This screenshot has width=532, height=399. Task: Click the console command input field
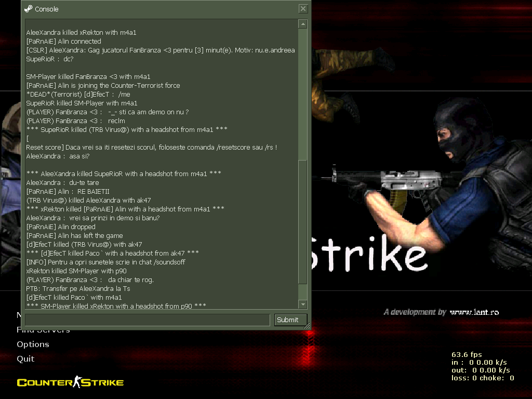(x=147, y=320)
